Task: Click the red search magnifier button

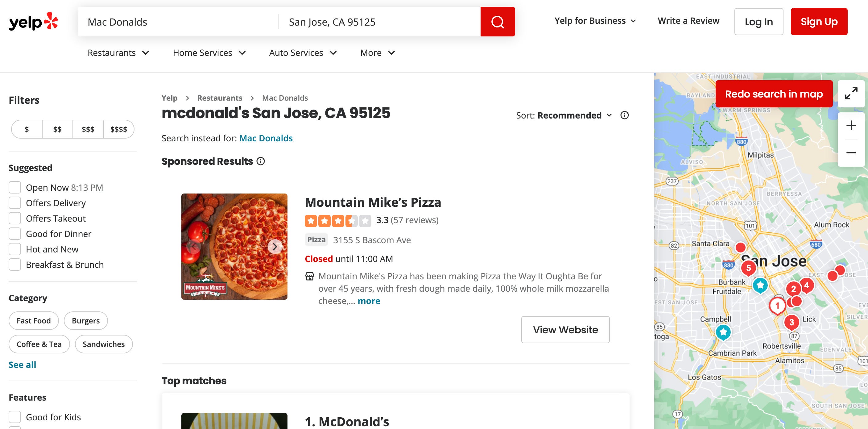Action: tap(497, 22)
